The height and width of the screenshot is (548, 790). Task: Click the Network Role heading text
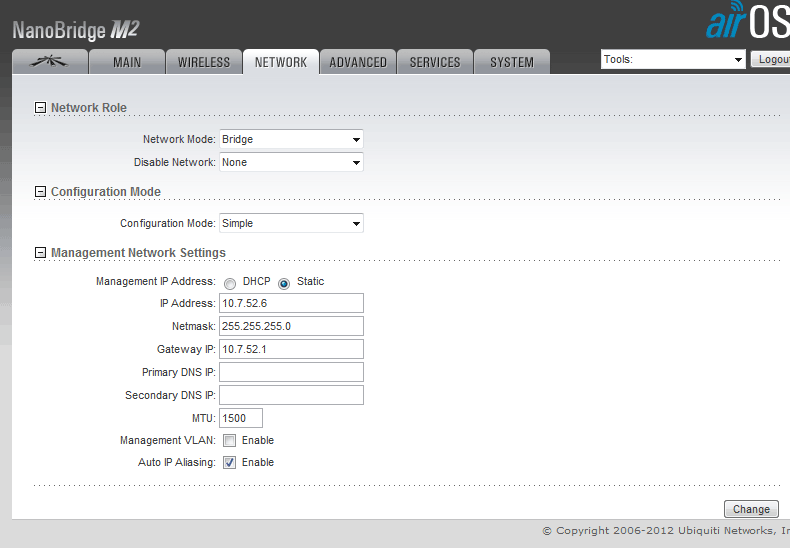(x=89, y=108)
